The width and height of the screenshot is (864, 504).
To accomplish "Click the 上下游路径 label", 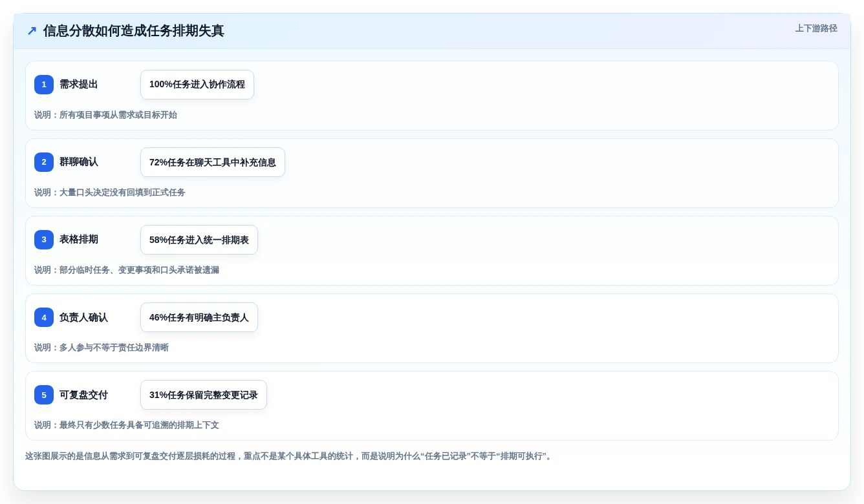I will (816, 28).
